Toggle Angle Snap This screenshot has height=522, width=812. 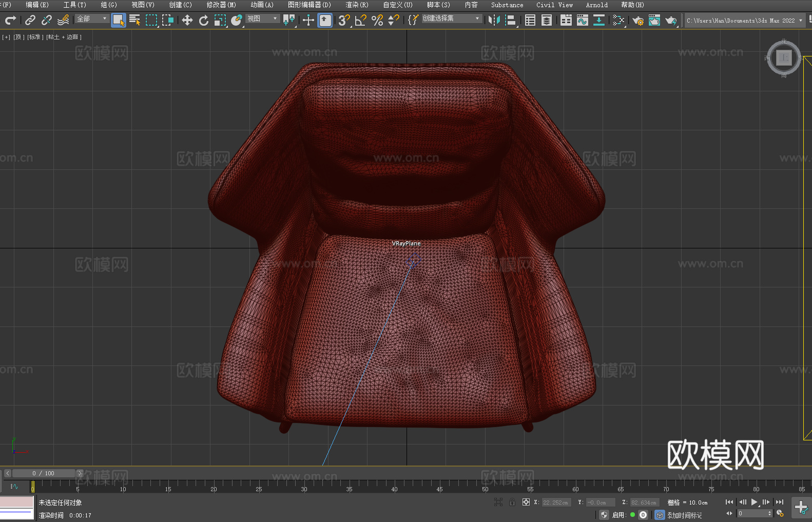pos(361,20)
